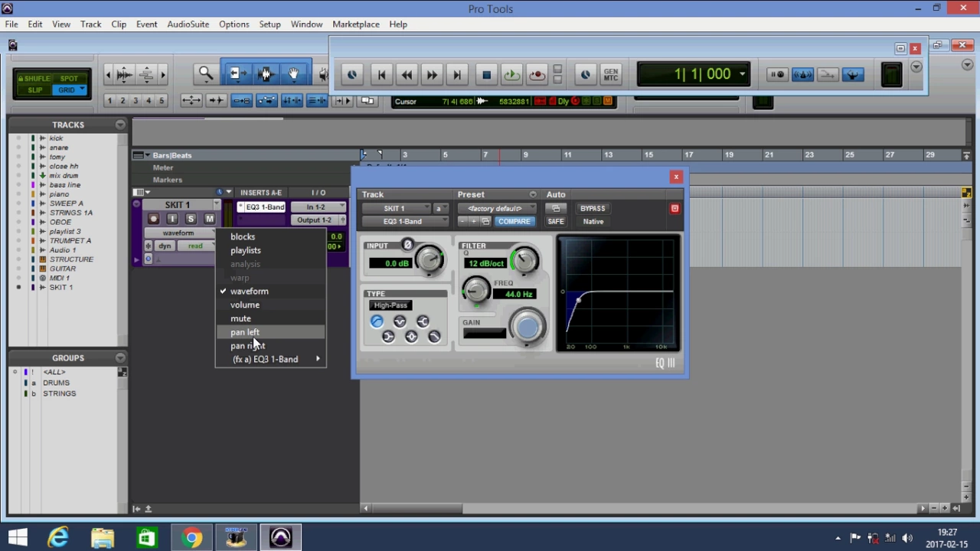Image resolution: width=980 pixels, height=551 pixels.
Task: Toggle the GEN MTC button
Action: (x=610, y=74)
